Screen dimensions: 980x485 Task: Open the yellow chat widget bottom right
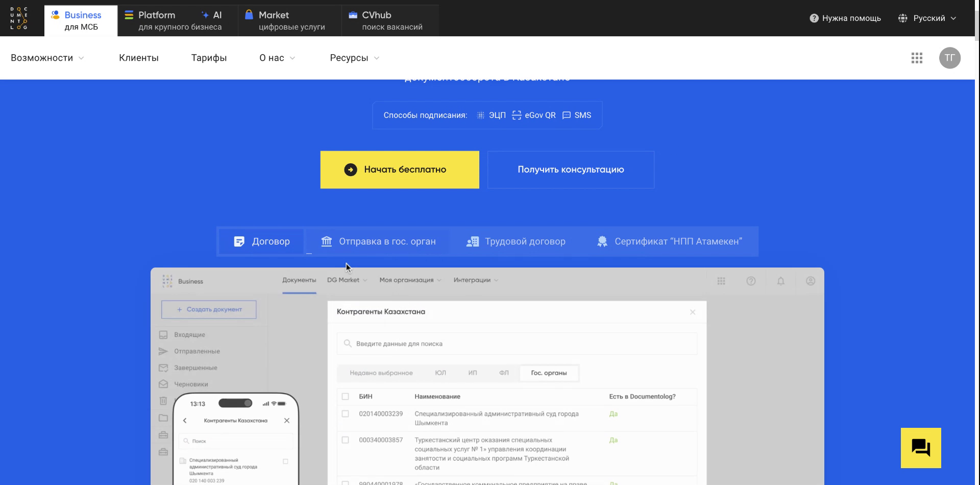pos(921,448)
